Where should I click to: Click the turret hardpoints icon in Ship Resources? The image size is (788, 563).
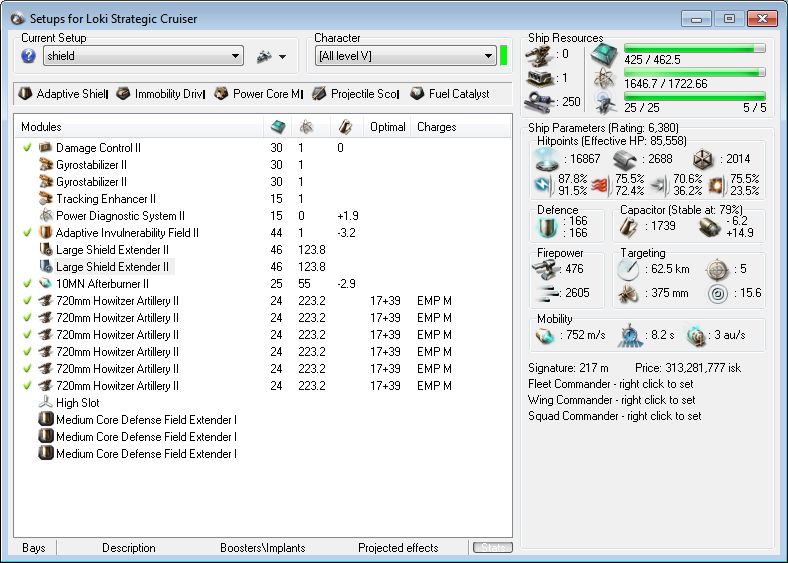(x=540, y=55)
